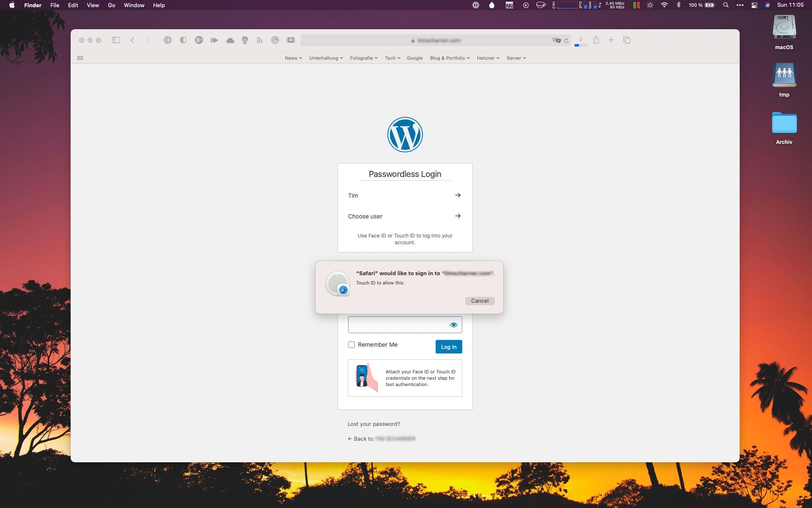The height and width of the screenshot is (508, 812).
Task: Click the translate icon in address bar
Action: [557, 40]
